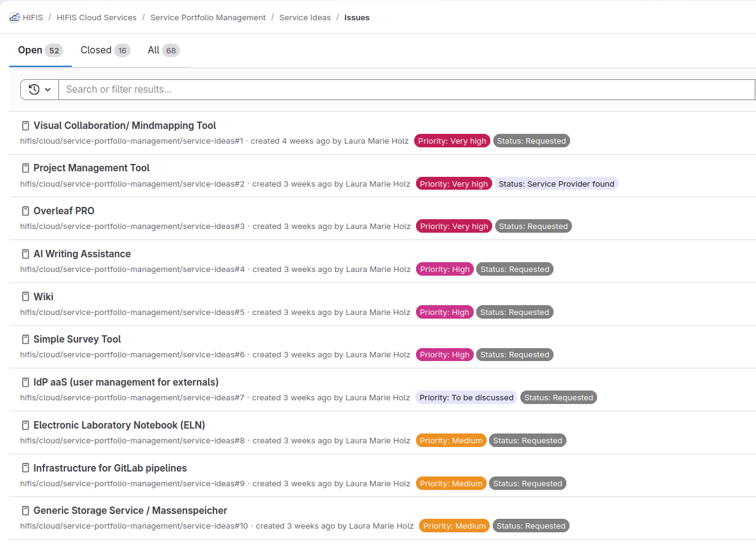Viewport: 756px width, 544px height.
Task: Filter by the Status: Service Provider found label
Action: point(557,183)
